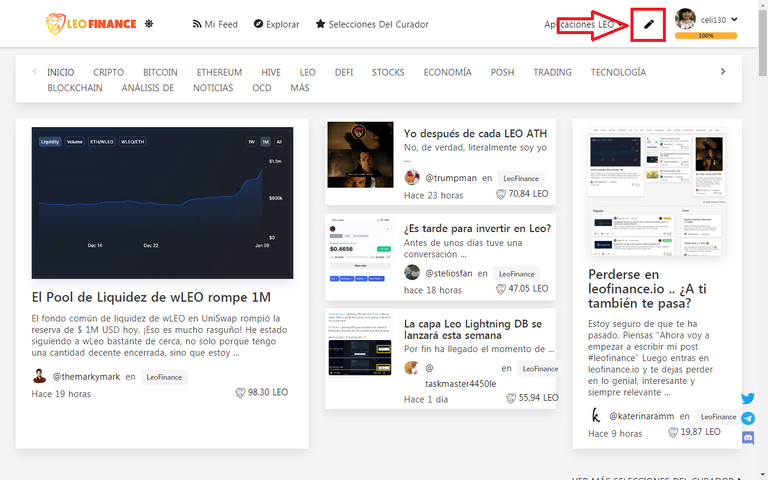Click the 55,94 LEO payout icon

tap(511, 399)
